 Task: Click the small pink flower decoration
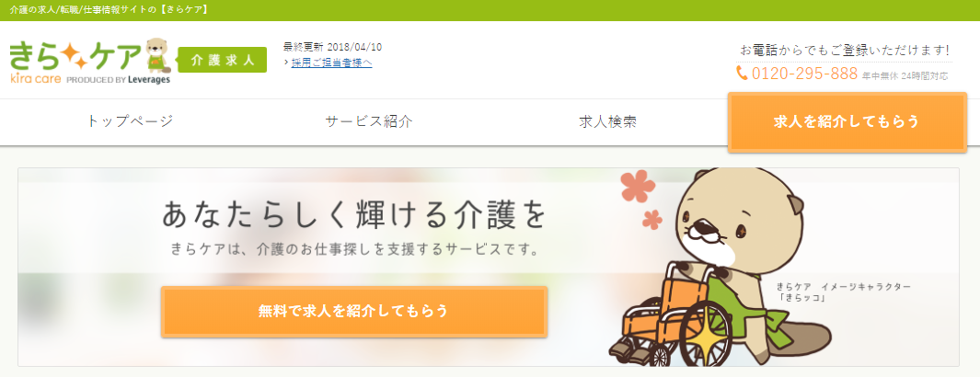tap(652, 219)
